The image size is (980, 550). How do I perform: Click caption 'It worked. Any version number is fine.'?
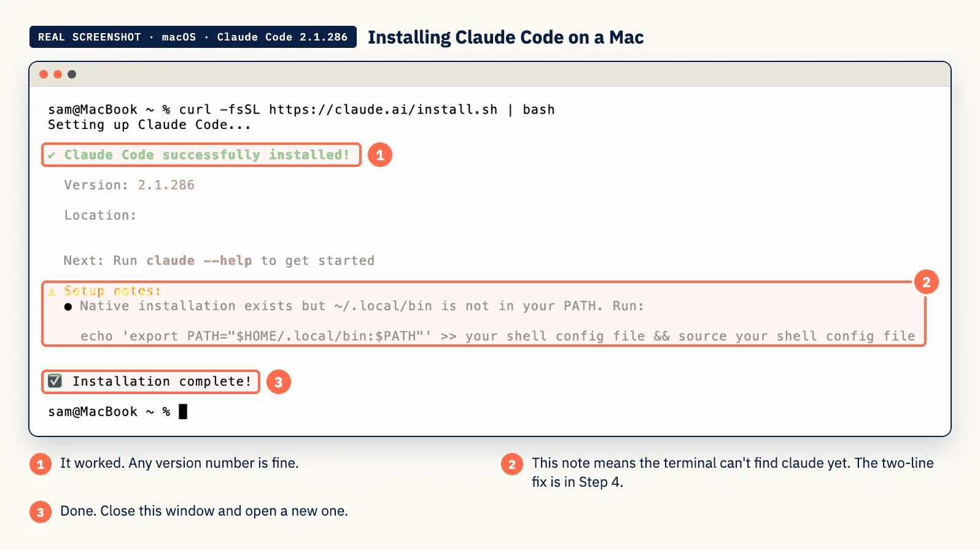[179, 463]
